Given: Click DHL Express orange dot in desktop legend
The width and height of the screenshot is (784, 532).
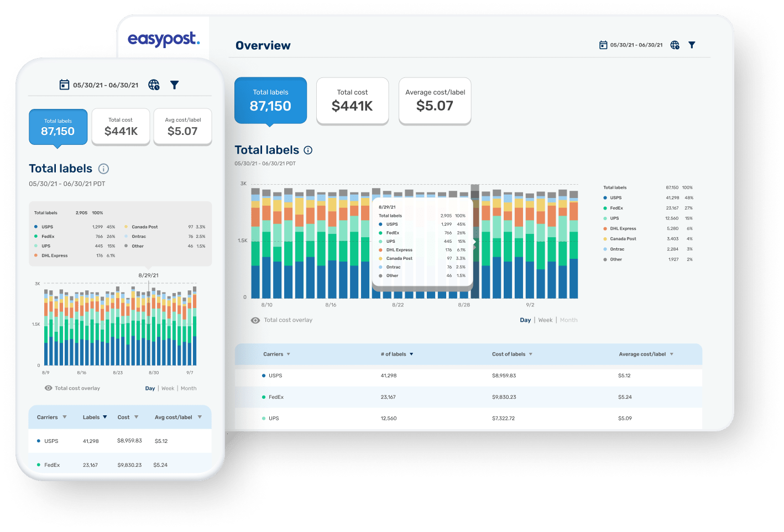Looking at the screenshot, I should [605, 229].
